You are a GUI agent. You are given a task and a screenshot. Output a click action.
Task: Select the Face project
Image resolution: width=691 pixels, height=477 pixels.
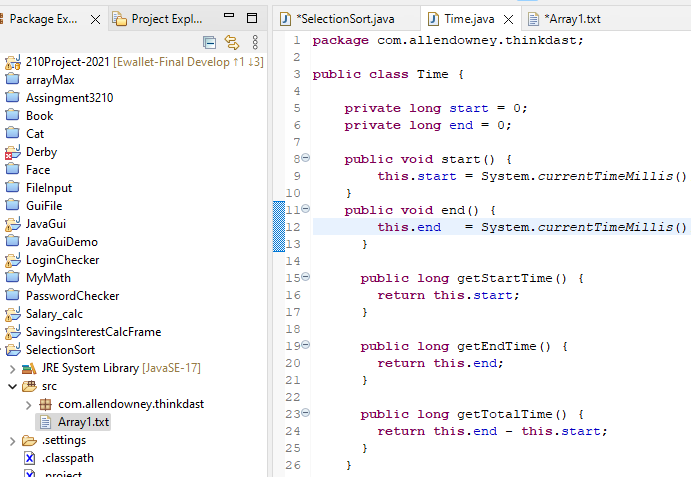click(x=38, y=170)
